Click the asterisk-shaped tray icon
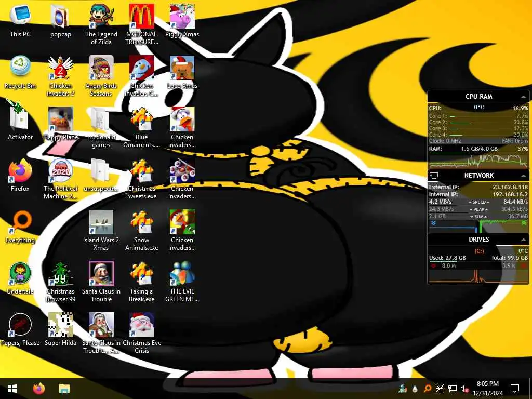Screen dimensions: 532x399 coord(440,389)
